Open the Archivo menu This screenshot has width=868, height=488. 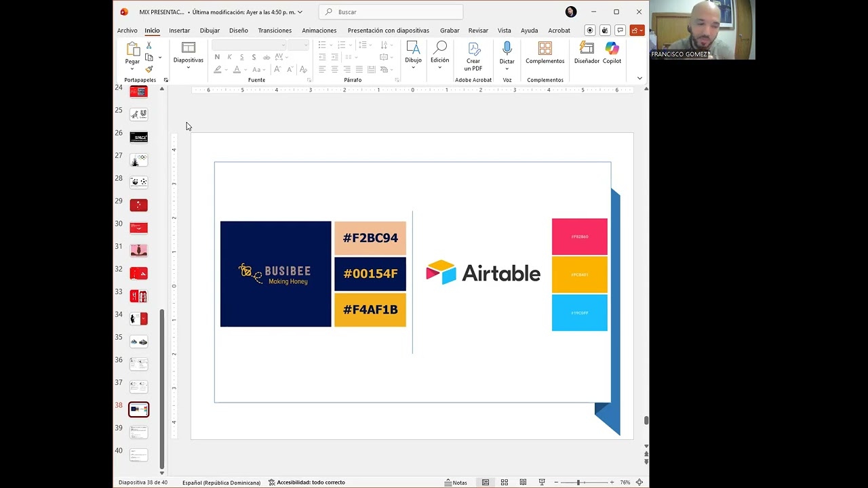pos(127,30)
